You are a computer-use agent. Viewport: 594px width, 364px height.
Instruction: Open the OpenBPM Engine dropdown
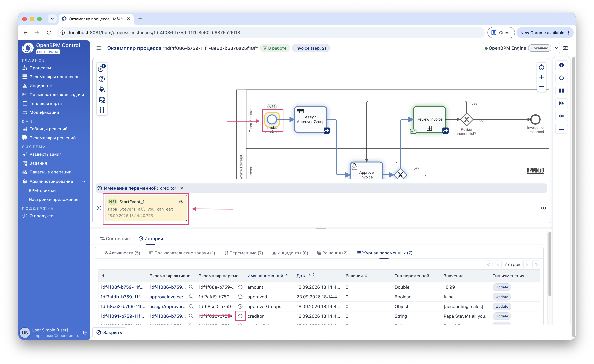pos(557,48)
